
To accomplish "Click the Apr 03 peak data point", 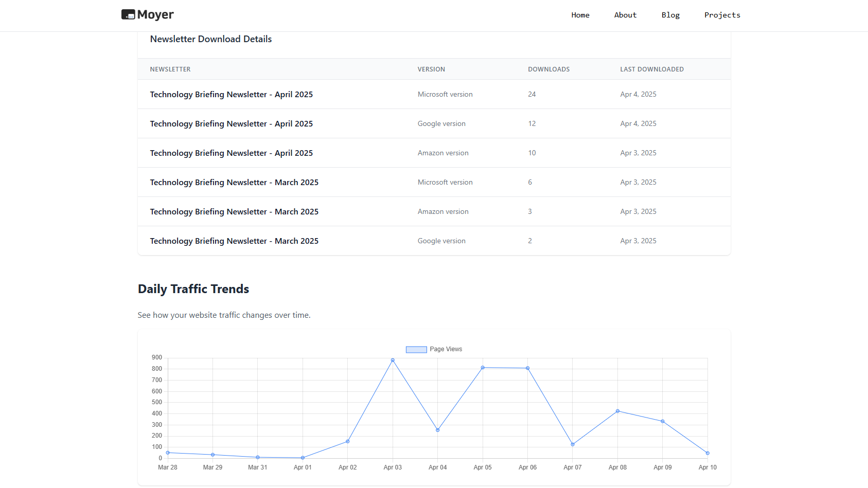I will 393,360.
